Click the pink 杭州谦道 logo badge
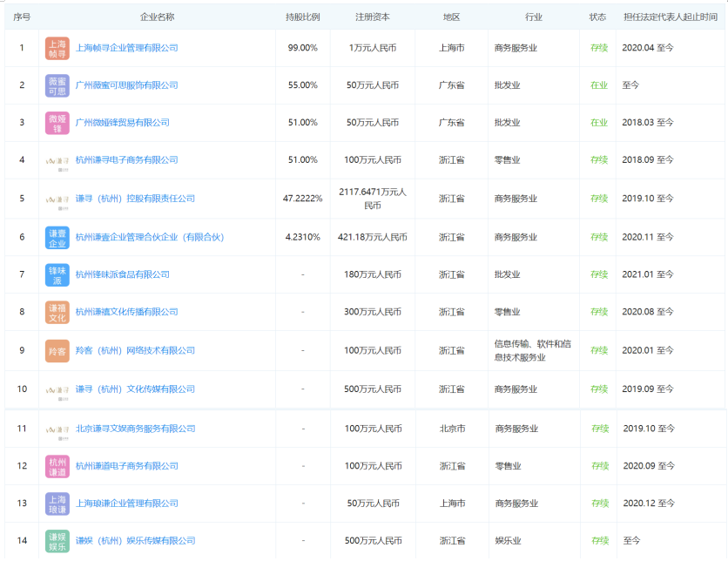Image resolution: width=728 pixels, height=561 pixels. 57,466
